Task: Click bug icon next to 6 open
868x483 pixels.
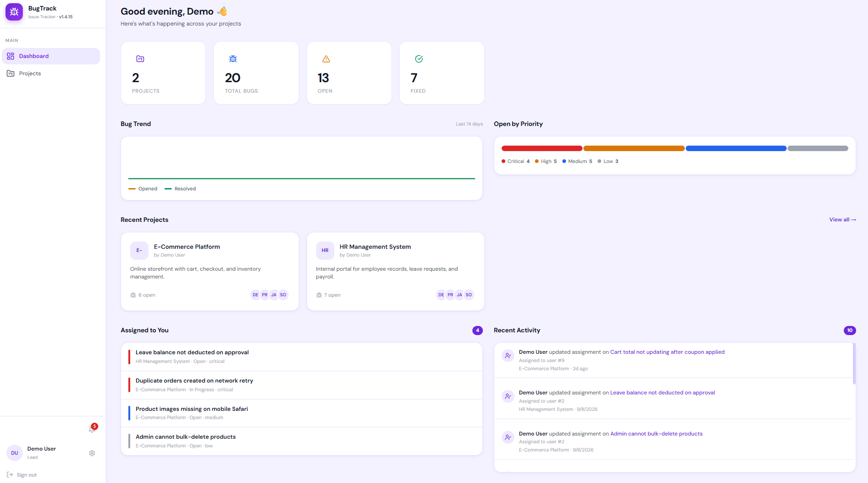Action: [x=133, y=295]
